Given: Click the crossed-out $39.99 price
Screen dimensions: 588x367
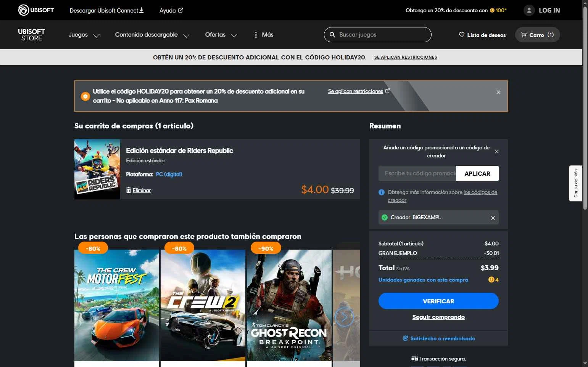Looking at the screenshot, I should click(x=342, y=190).
